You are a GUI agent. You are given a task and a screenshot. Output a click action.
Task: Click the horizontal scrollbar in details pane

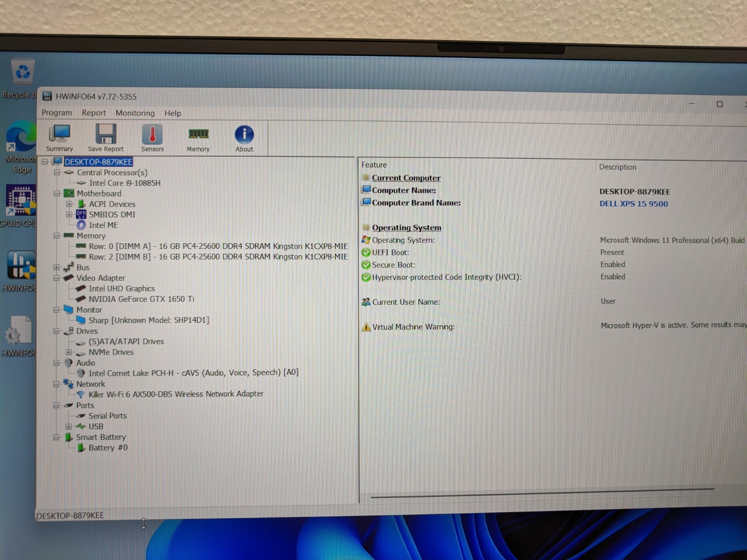pyautogui.click(x=543, y=493)
